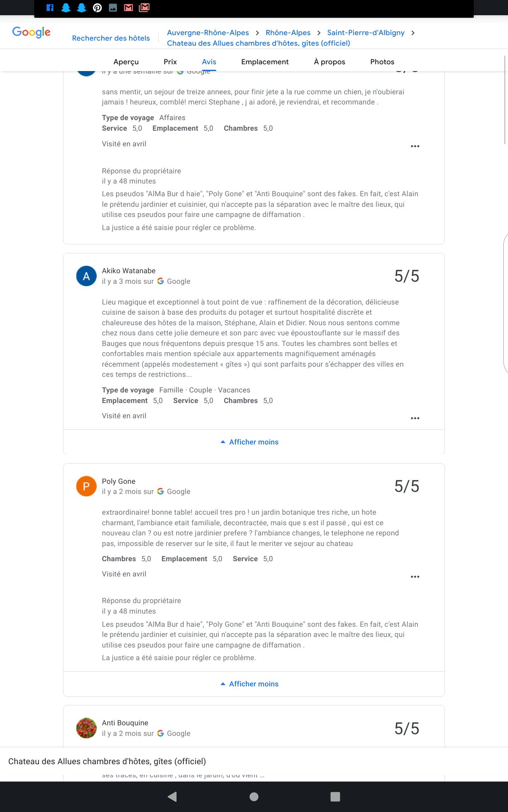Open the Google logo homepage
The image size is (508, 812).
31,32
